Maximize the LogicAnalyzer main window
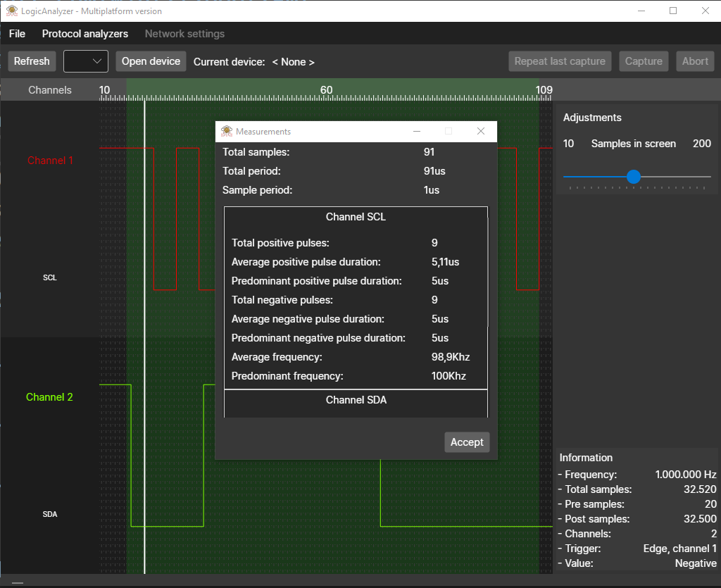The image size is (721, 588). [x=673, y=11]
